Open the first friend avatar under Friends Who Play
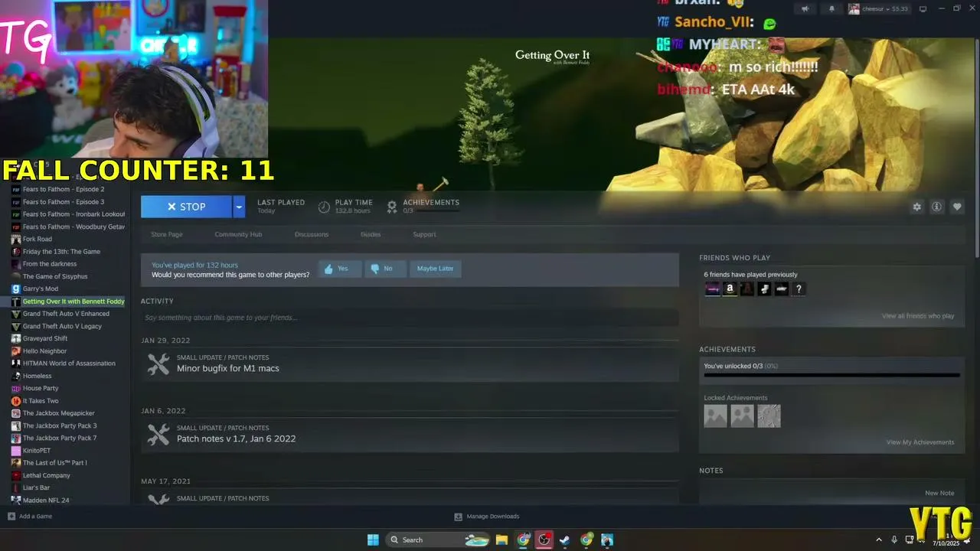The width and height of the screenshot is (980, 551). (x=712, y=289)
